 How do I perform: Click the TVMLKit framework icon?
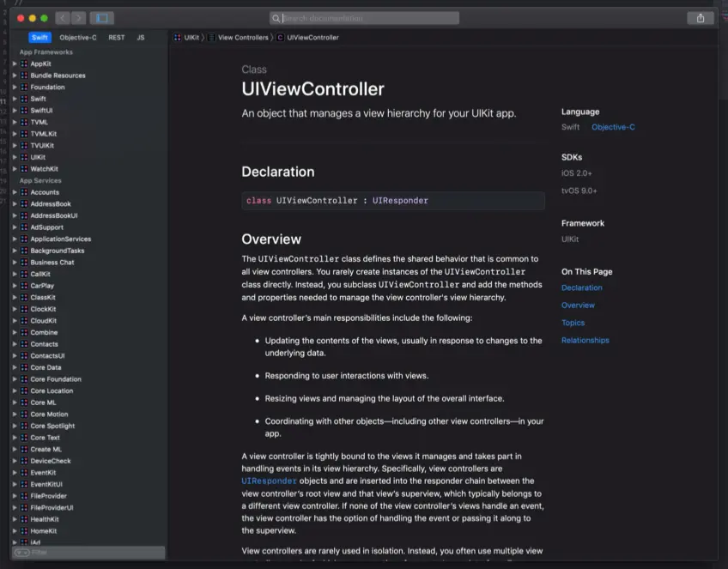pos(24,134)
